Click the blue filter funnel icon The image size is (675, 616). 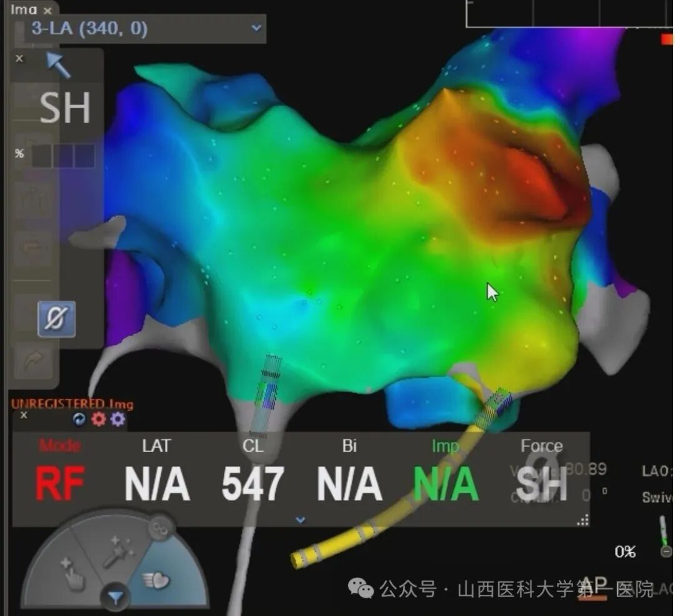(116, 597)
